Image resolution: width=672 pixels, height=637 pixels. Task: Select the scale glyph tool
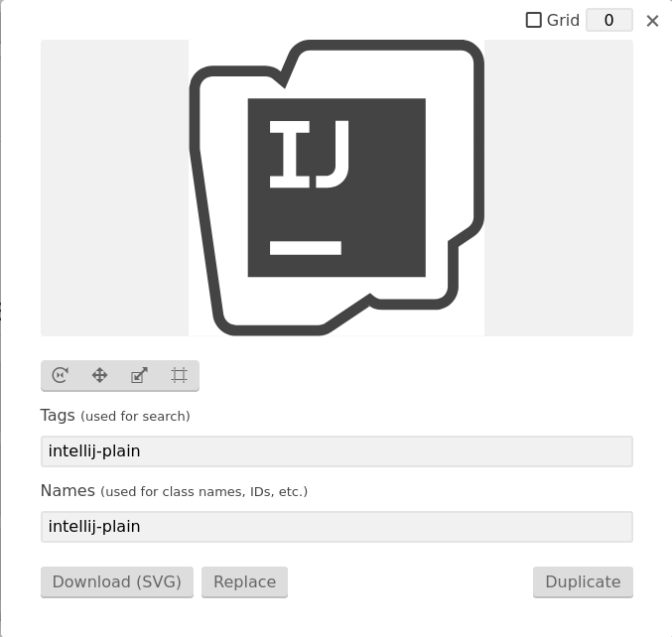(x=139, y=375)
